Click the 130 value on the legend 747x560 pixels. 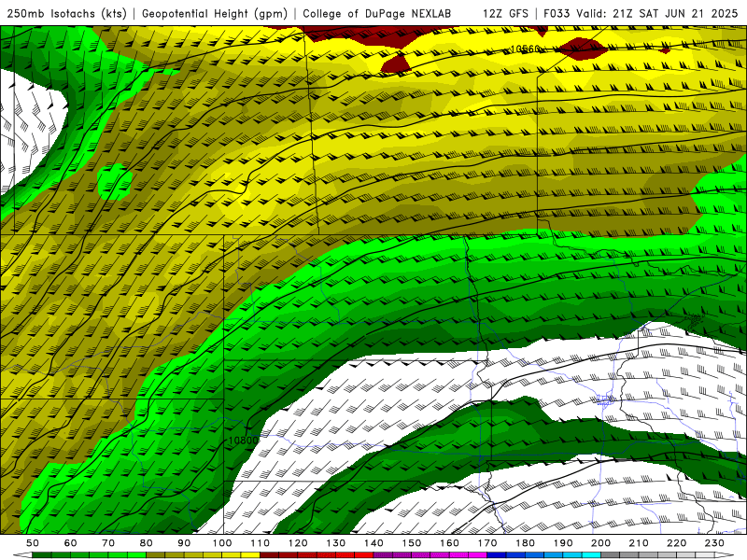click(336, 543)
